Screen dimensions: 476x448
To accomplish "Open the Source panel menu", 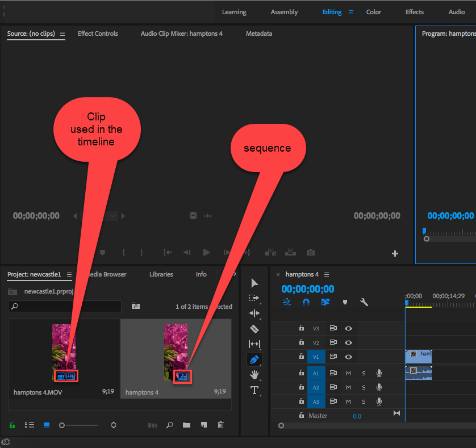I will [x=62, y=34].
